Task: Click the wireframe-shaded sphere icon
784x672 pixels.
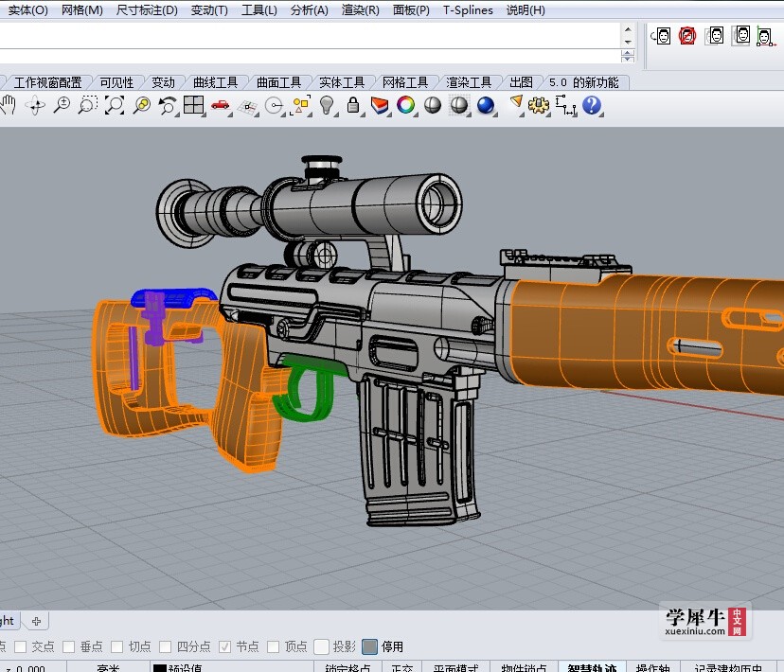Action: (x=459, y=105)
